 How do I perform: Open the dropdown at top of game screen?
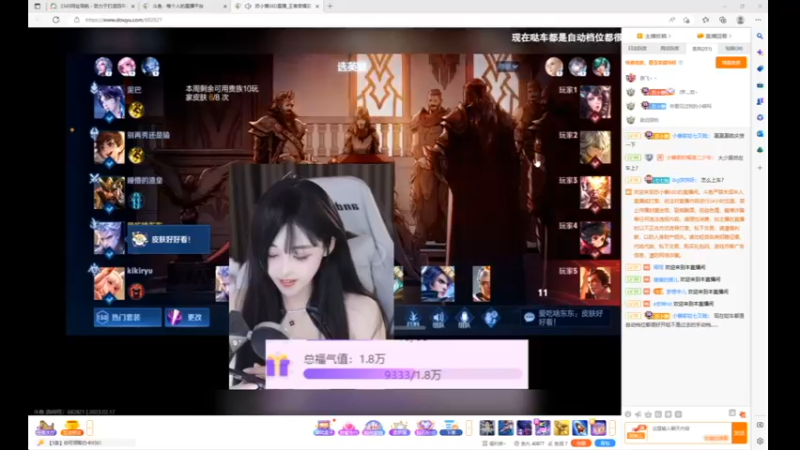click(x=508, y=66)
